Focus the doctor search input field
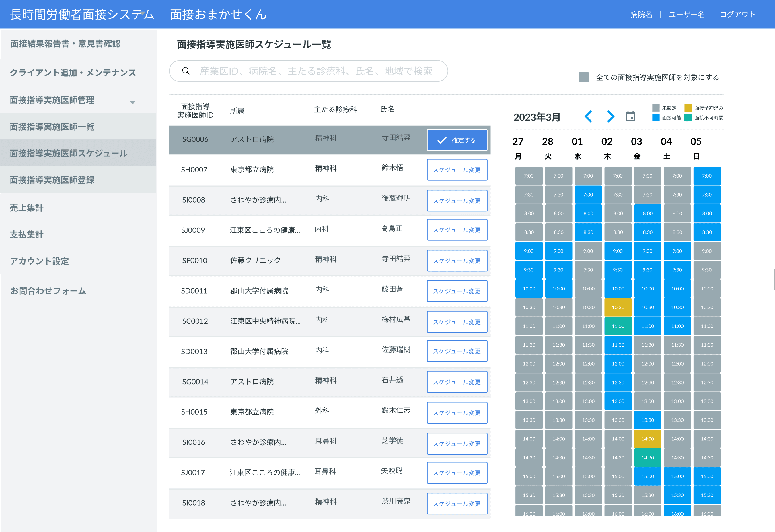 coord(316,71)
